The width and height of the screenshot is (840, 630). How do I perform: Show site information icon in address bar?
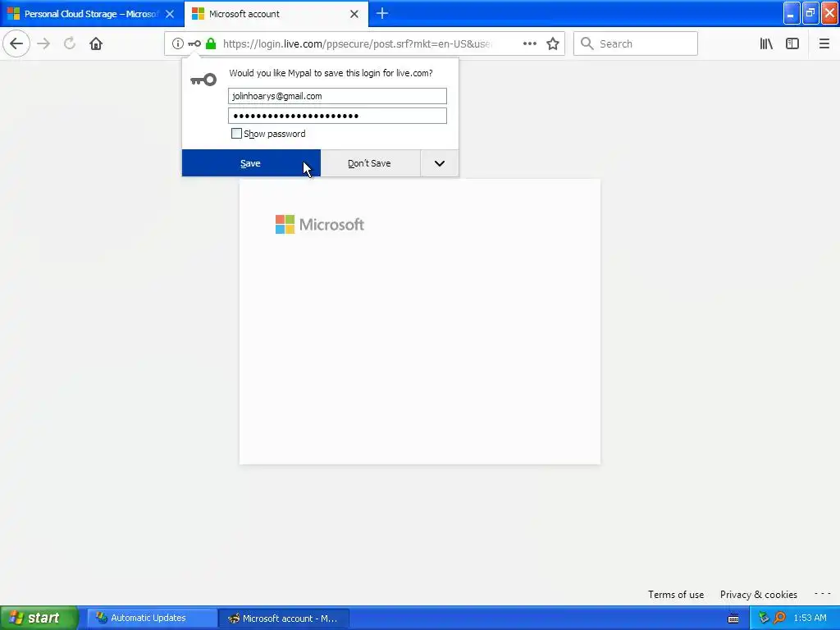tap(178, 43)
